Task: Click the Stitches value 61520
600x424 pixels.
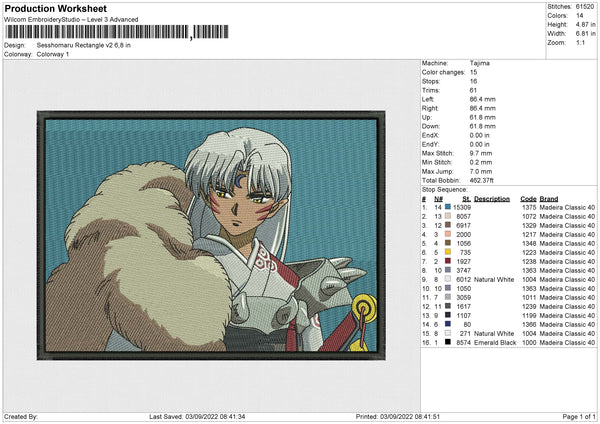Action: pyautogui.click(x=585, y=7)
